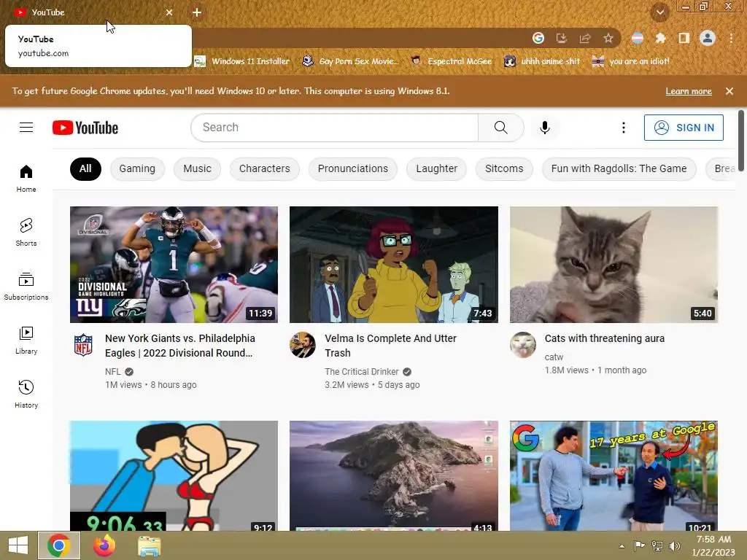747x560 pixels.
Task: Click the search magnifier button
Action: pos(500,128)
